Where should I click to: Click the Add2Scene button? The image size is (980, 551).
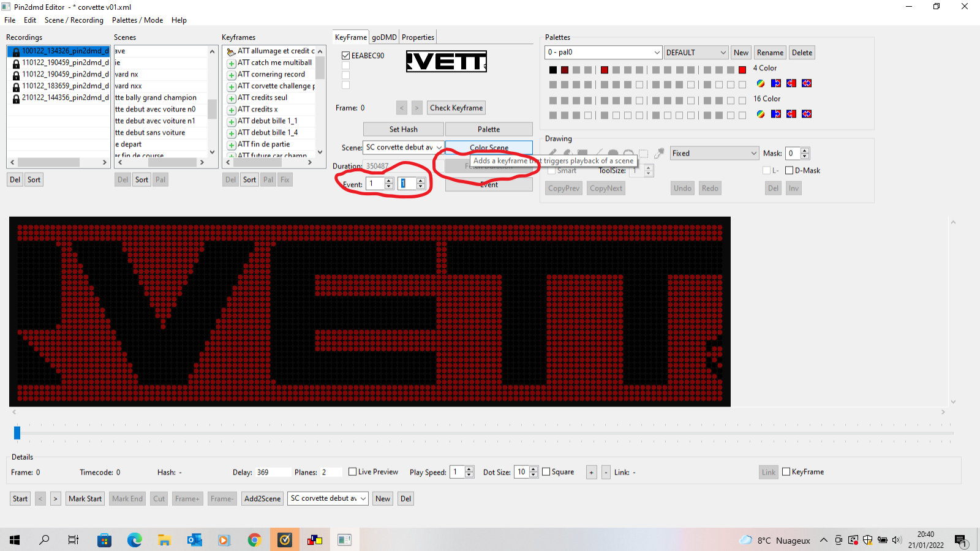tap(263, 498)
